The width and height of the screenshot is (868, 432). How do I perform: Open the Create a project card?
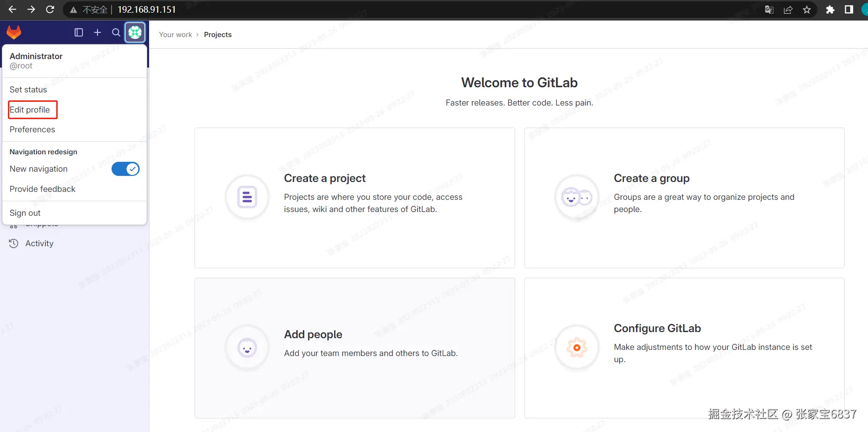click(355, 198)
